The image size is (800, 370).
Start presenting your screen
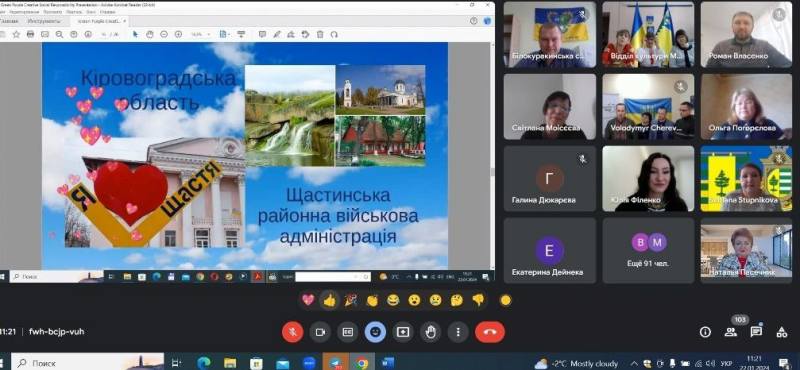(403, 332)
